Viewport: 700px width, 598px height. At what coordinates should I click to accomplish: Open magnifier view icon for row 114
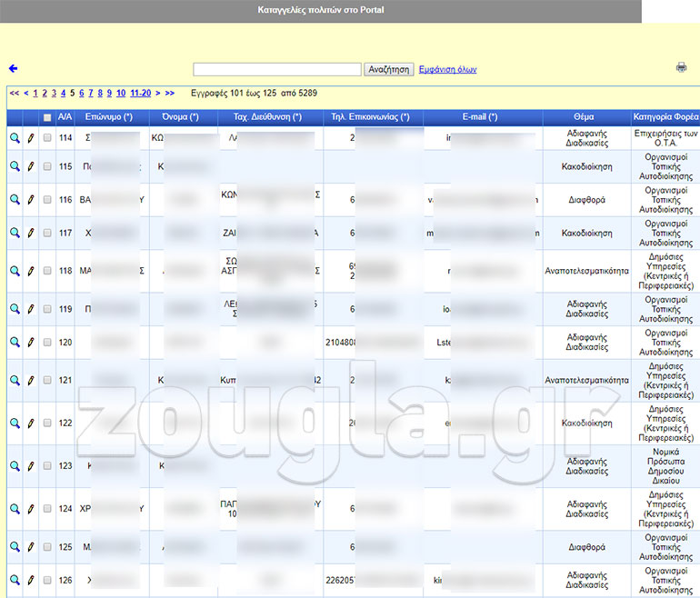[15, 138]
